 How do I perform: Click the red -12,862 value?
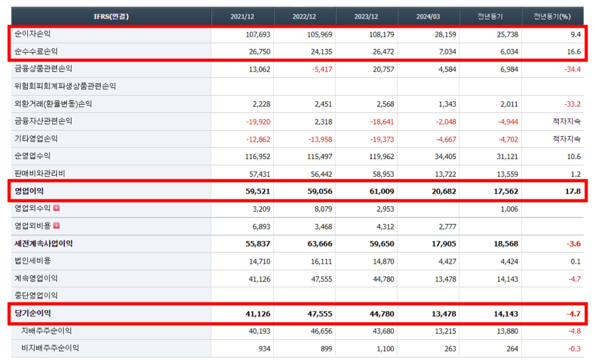tap(258, 140)
